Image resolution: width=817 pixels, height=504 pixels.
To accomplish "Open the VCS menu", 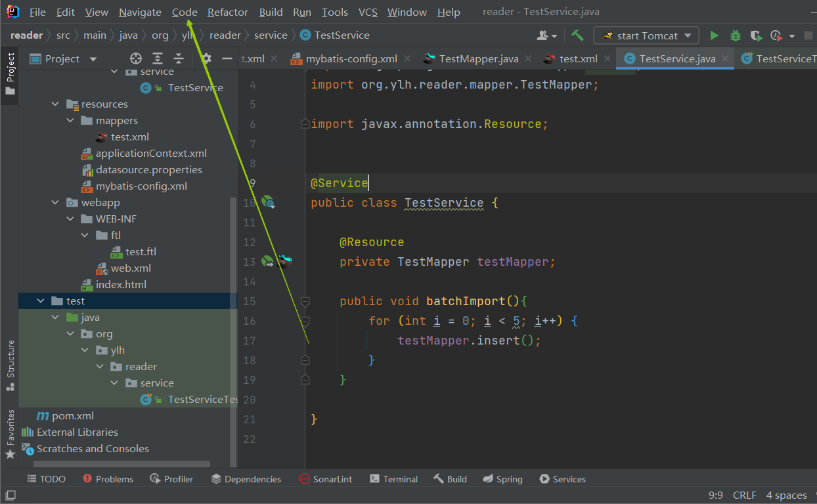I will coord(368,12).
